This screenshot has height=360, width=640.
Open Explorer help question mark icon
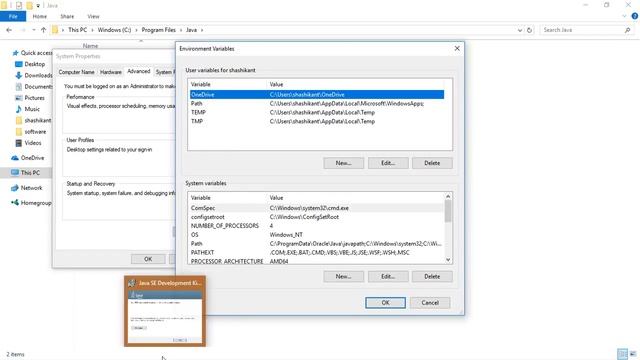coord(635,16)
